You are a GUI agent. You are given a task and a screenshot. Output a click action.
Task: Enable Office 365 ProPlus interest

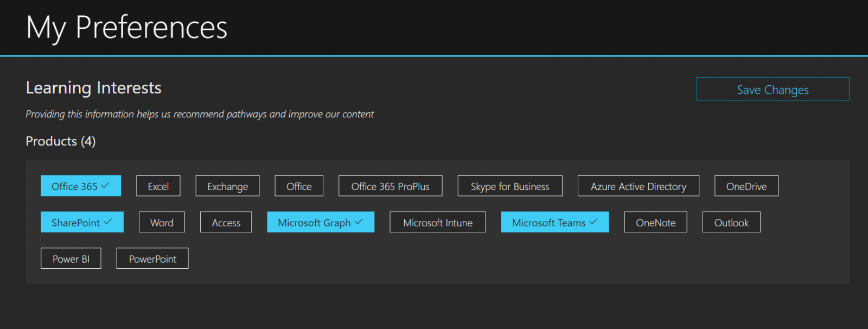coord(391,186)
